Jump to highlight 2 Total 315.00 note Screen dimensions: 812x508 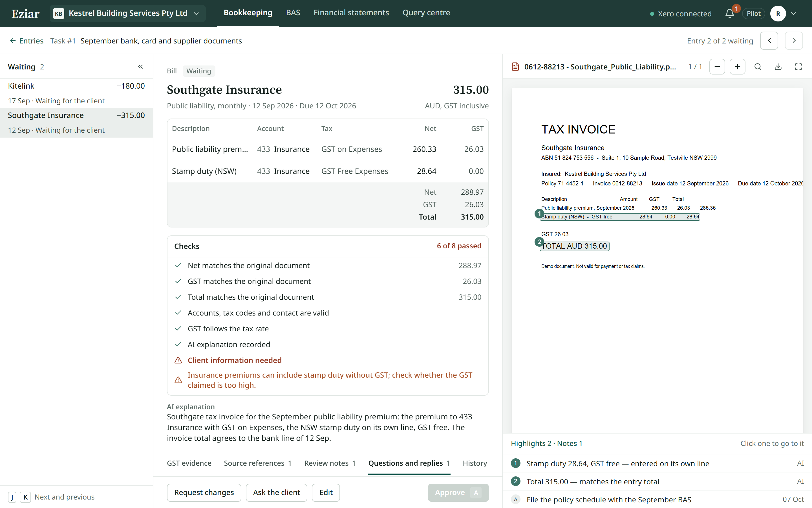point(657,481)
